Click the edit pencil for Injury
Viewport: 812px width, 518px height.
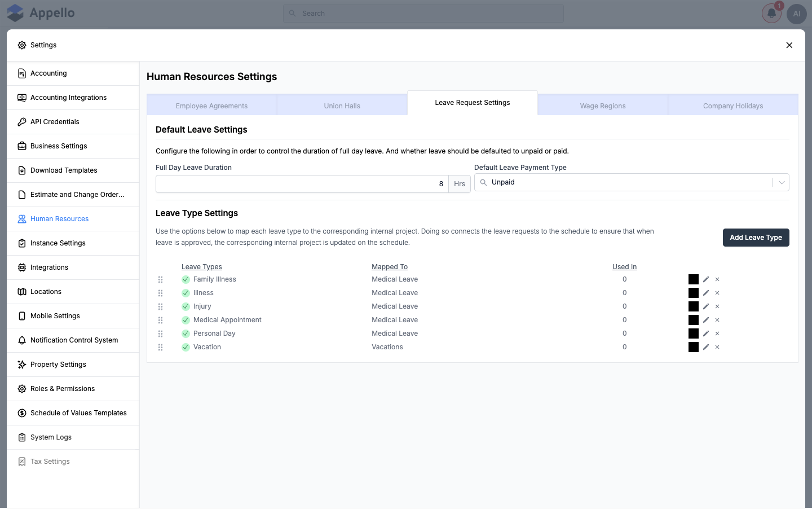(x=706, y=306)
